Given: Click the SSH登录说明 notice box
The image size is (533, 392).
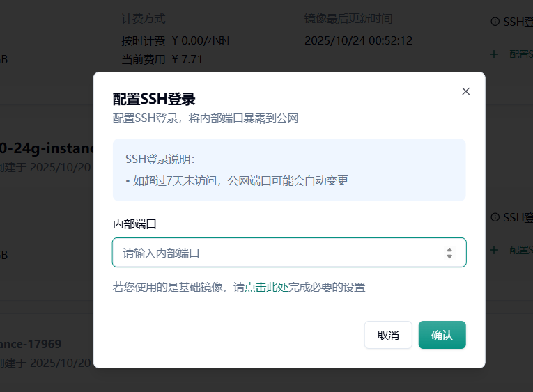Looking at the screenshot, I should pos(289,170).
